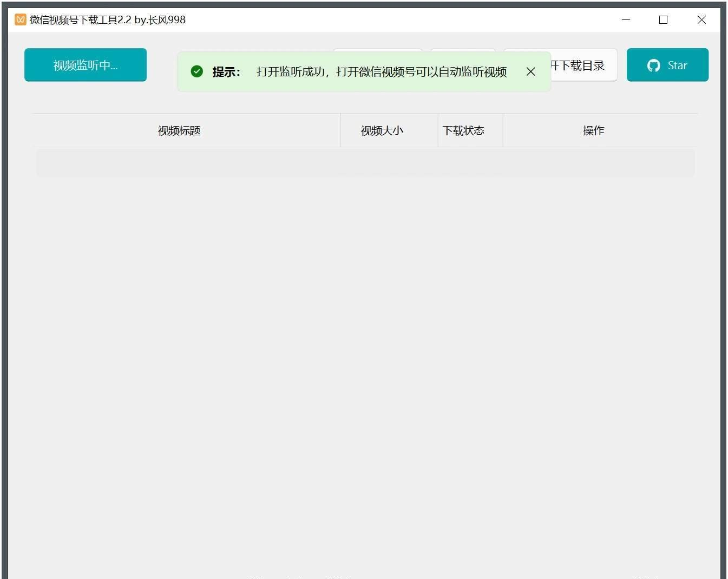The height and width of the screenshot is (579, 728).
Task: Click the 提示: bold label
Action: click(x=226, y=72)
